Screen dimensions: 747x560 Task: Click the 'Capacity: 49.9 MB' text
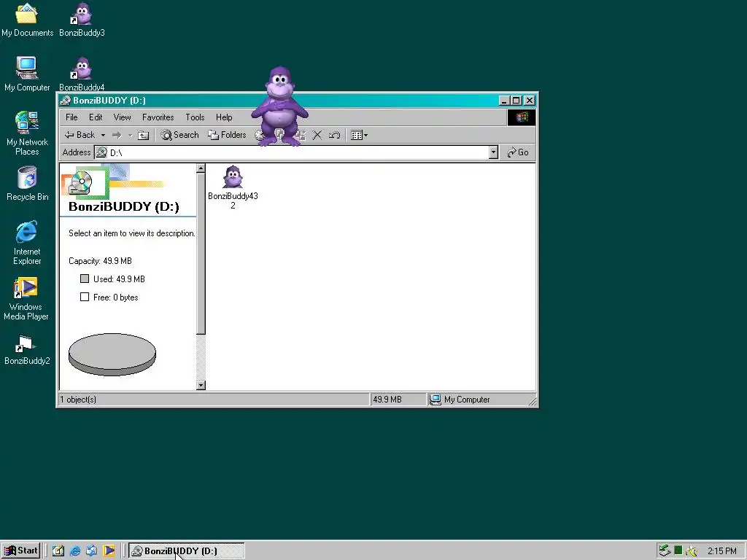click(100, 261)
